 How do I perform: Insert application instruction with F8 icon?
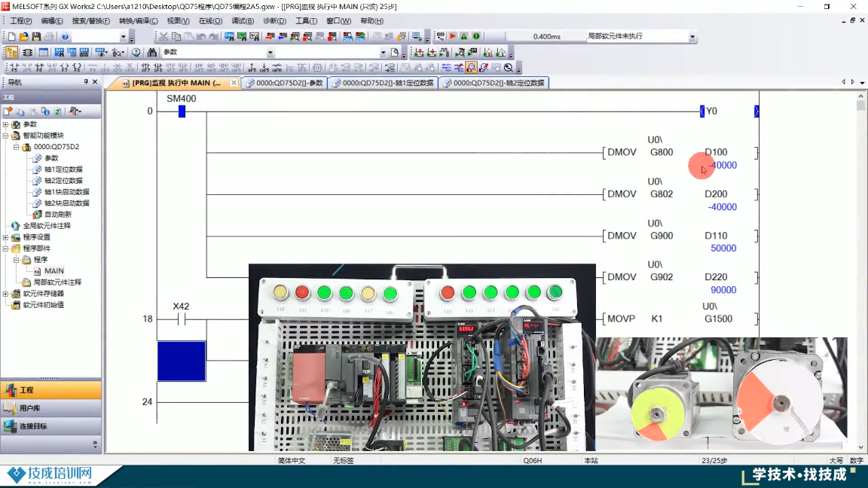click(77, 68)
